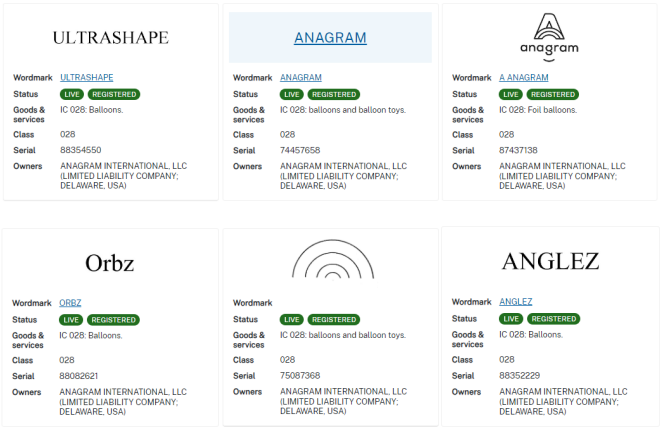
Task: Click the A anagram logo graphic
Action: tap(549, 36)
